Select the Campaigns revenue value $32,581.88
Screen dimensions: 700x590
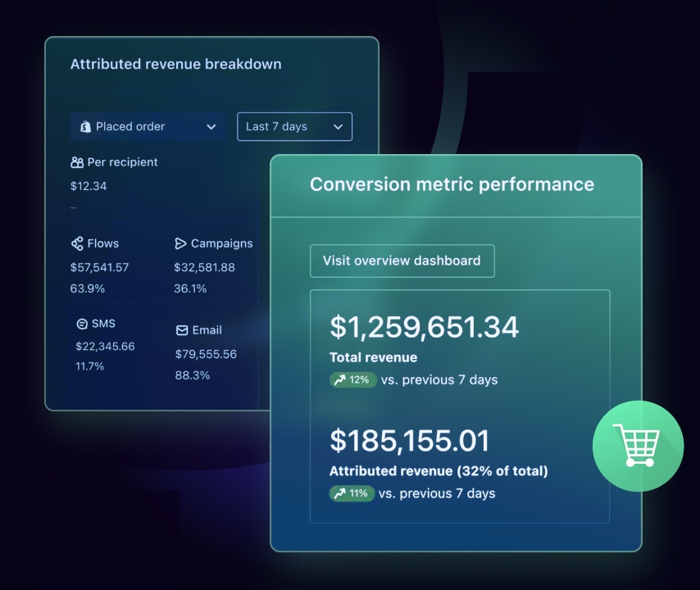[x=204, y=267]
